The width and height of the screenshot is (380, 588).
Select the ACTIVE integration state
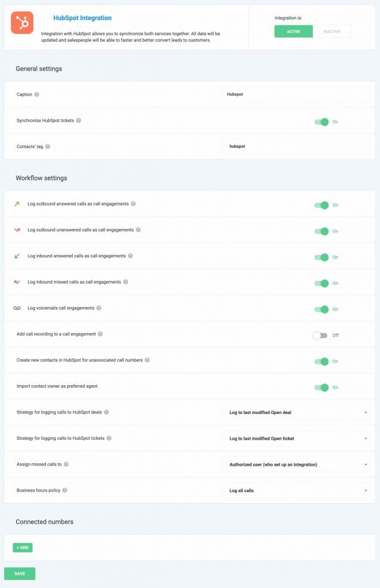tap(293, 32)
